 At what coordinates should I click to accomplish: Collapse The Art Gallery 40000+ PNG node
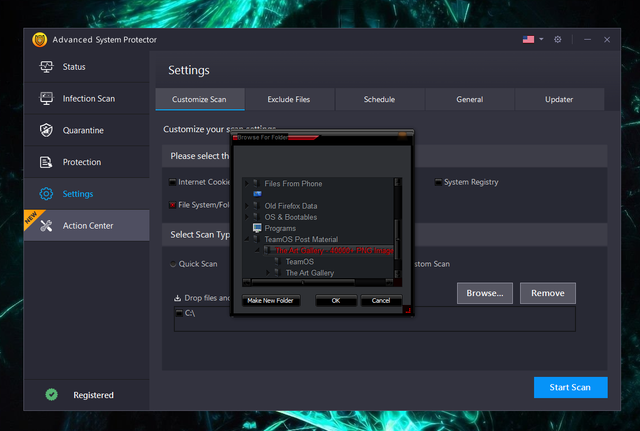pos(257,250)
